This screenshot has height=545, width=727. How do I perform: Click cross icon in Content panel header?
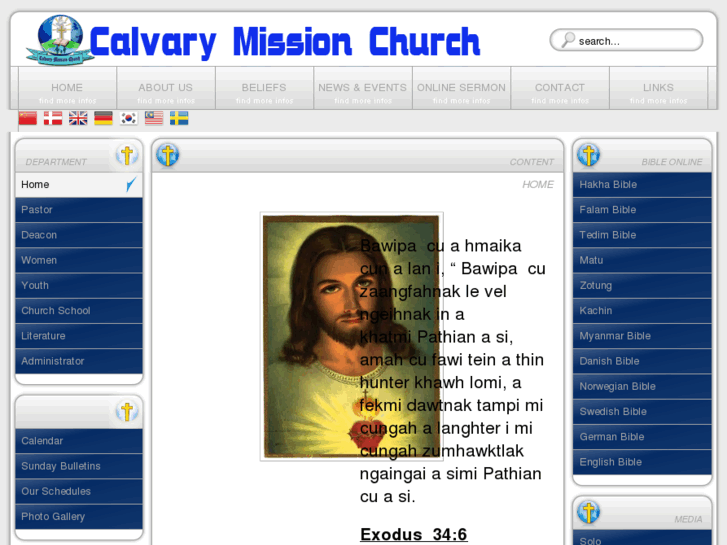tap(167, 155)
